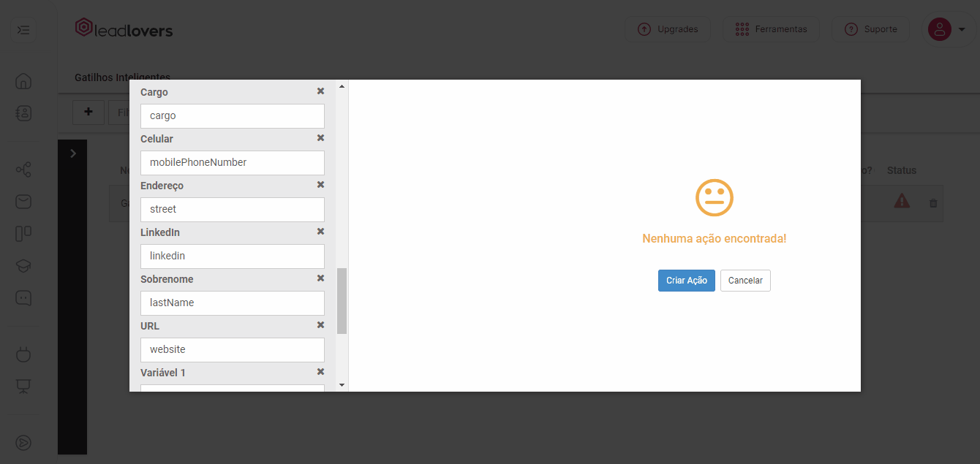Focus the lastName text field
980x464 pixels.
pyautogui.click(x=232, y=303)
